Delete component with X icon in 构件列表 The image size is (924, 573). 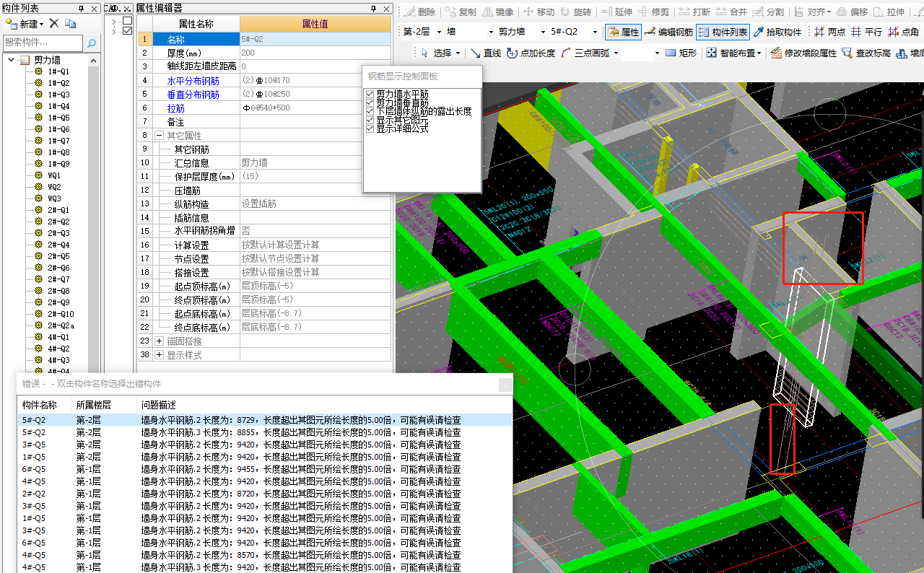pos(53,24)
